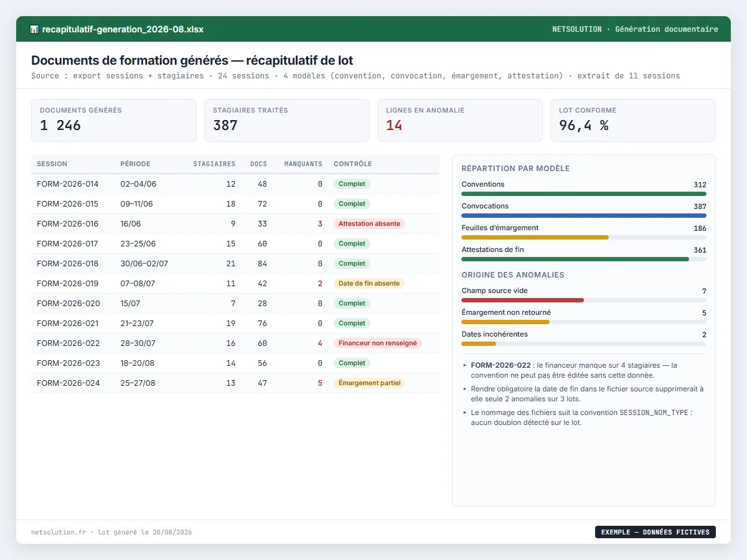The width and height of the screenshot is (747, 560).
Task: Select session cell FORM-2026-018
Action: [67, 264]
